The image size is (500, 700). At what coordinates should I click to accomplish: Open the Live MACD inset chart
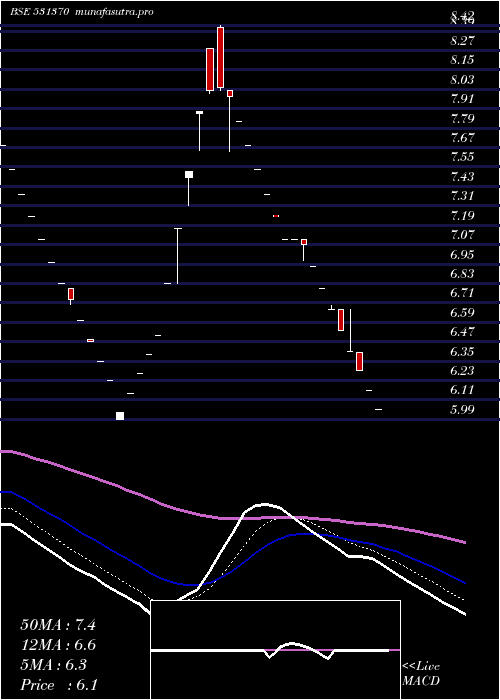275,650
